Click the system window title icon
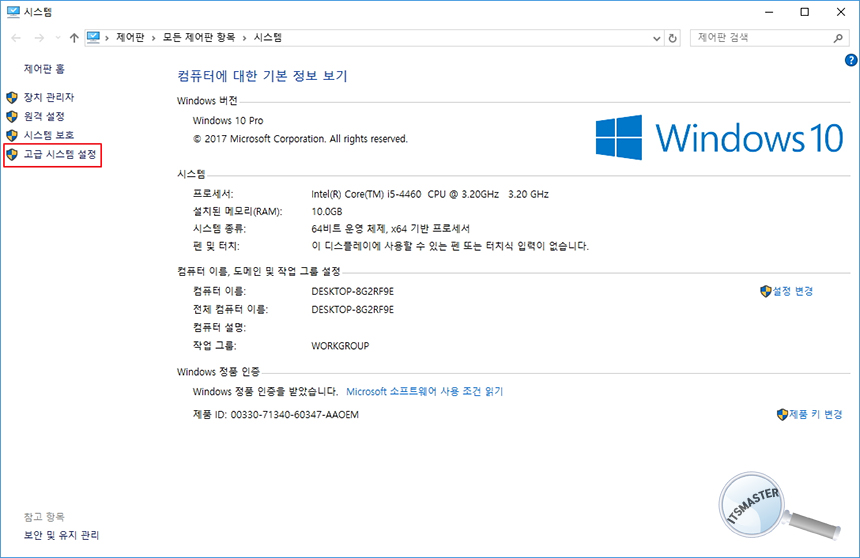The width and height of the screenshot is (860, 558). pos(13,12)
